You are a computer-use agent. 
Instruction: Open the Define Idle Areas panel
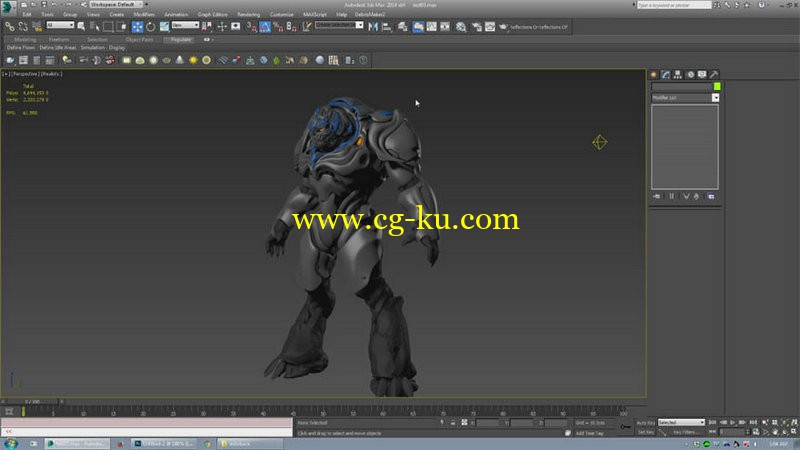(x=58, y=47)
